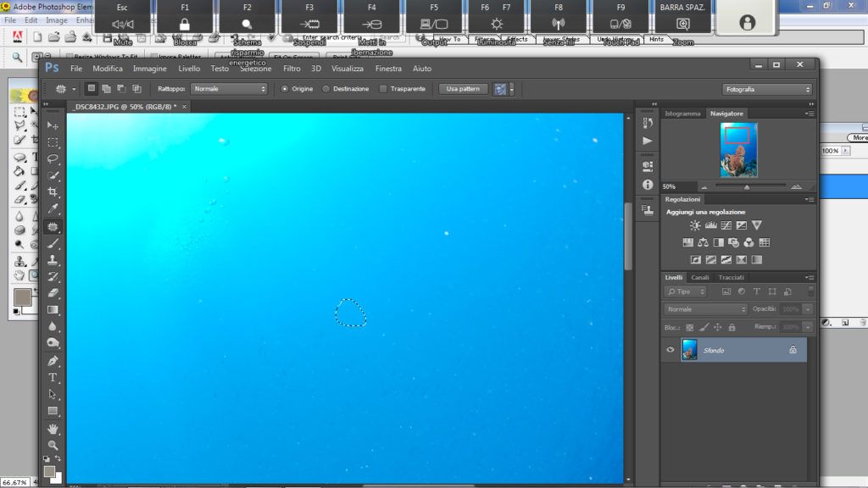Switch to the Canali tab
868x488 pixels.
point(700,277)
